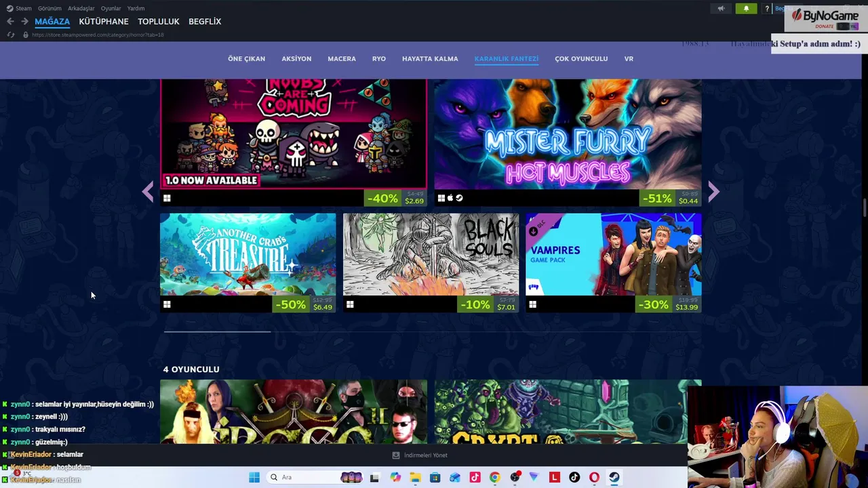Switch to the MAĞAZA tab

(x=52, y=22)
